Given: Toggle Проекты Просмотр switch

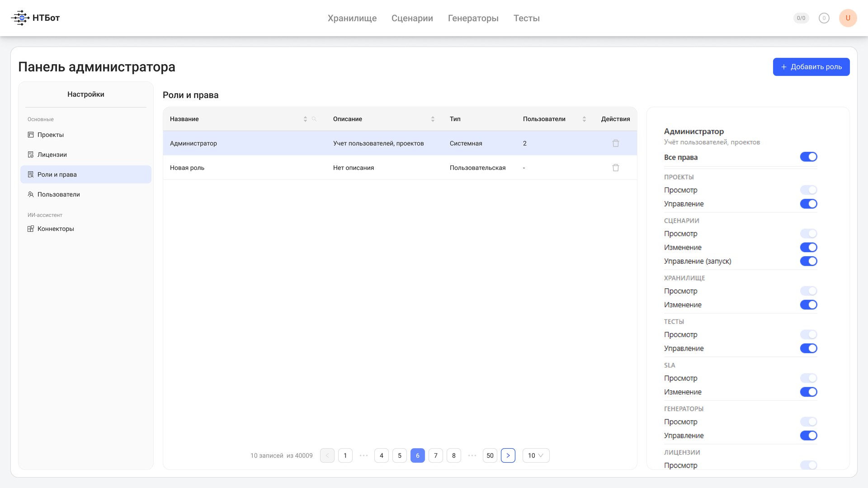Looking at the screenshot, I should click(808, 190).
